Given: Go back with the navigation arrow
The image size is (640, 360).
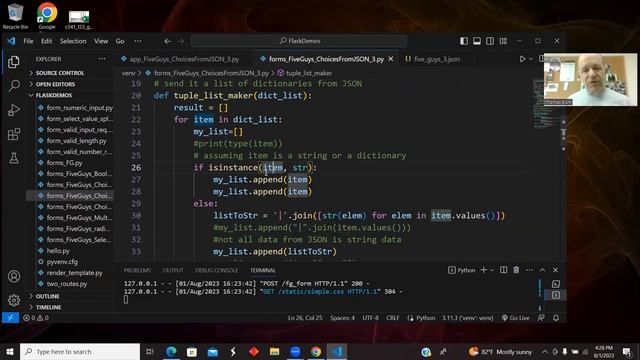Looking at the screenshot, I should pos(167,41).
